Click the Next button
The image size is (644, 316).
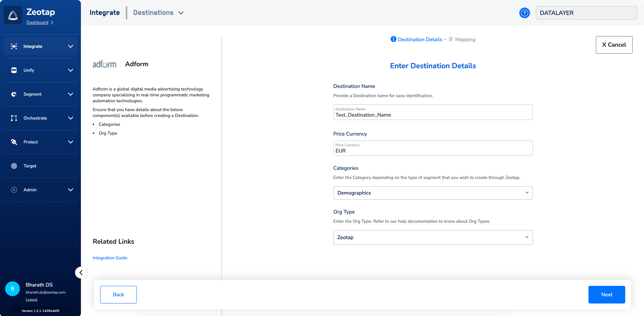606,294
